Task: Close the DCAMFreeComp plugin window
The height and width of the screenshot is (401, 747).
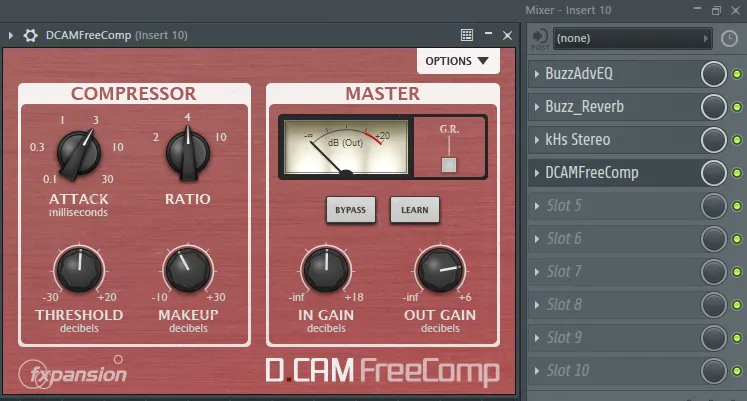Action: pyautogui.click(x=507, y=35)
